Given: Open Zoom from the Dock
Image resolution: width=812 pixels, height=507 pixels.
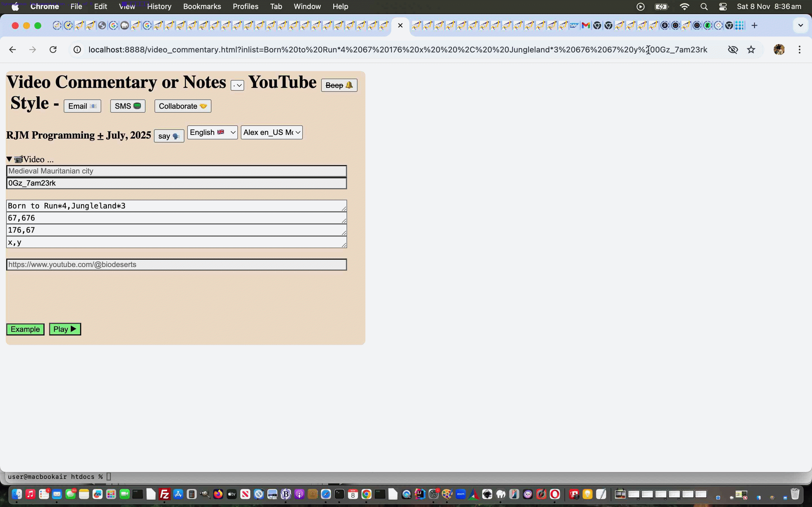Looking at the screenshot, I should [x=461, y=493].
